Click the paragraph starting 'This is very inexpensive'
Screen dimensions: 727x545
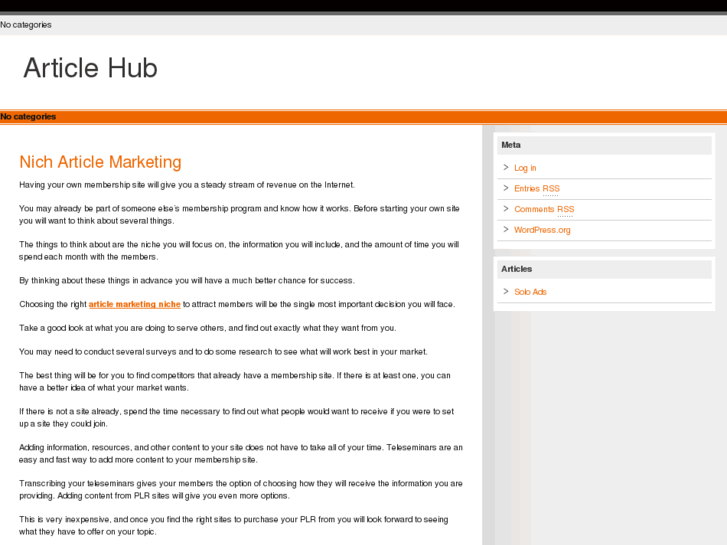[x=234, y=526]
